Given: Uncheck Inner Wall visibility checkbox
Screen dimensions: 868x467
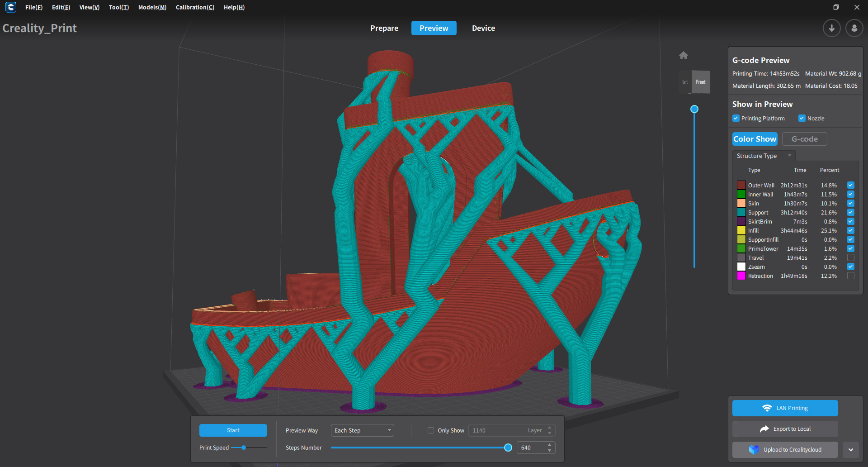Looking at the screenshot, I should 850,194.
